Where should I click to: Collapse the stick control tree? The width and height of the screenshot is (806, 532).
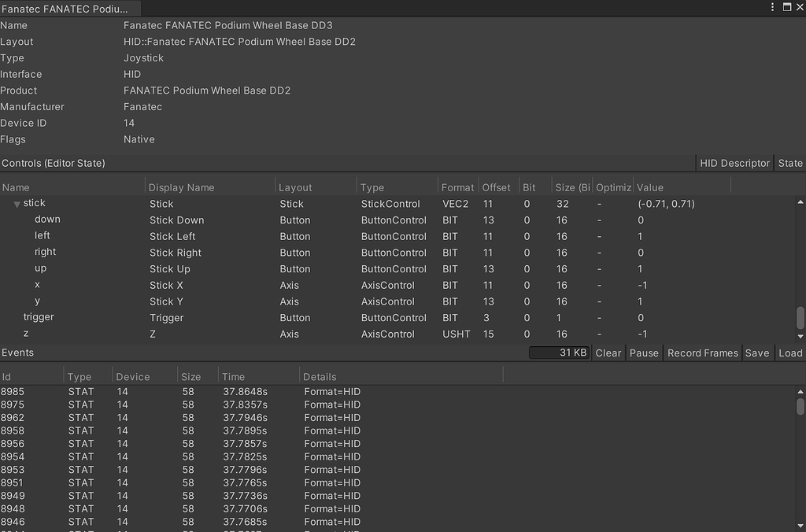click(x=16, y=203)
